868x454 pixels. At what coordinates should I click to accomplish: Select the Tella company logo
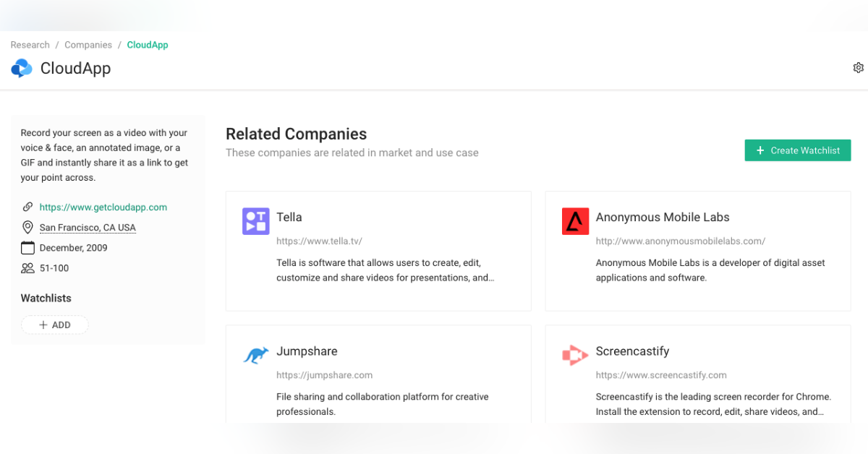click(x=255, y=221)
